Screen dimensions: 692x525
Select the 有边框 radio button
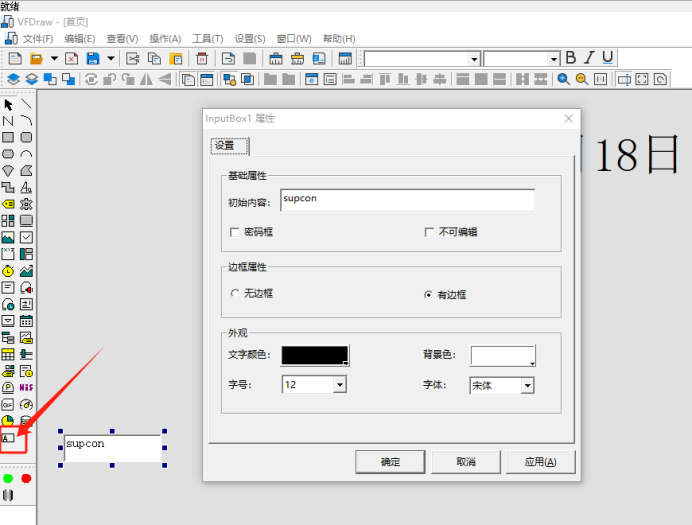coord(428,295)
